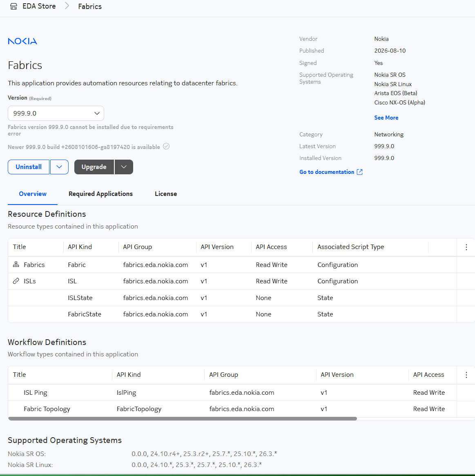Screen dimensions: 475x476
Task: Click the IslPing API kind cell
Action: click(126, 393)
